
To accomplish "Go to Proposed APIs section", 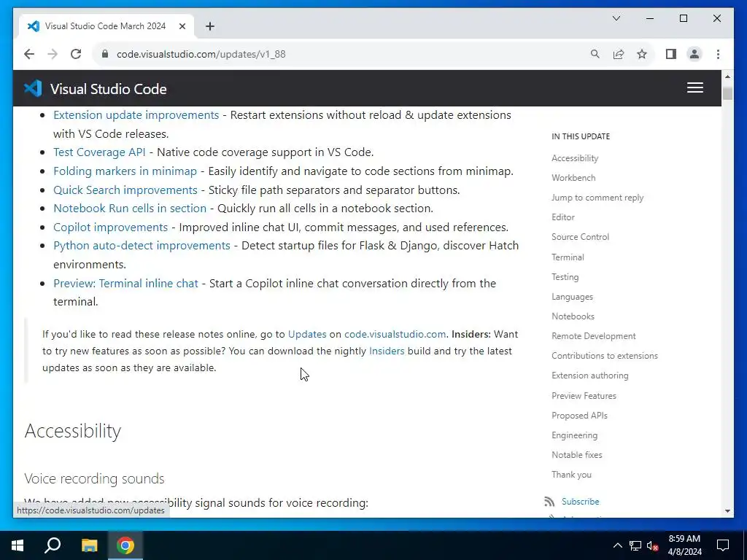I will click(579, 415).
